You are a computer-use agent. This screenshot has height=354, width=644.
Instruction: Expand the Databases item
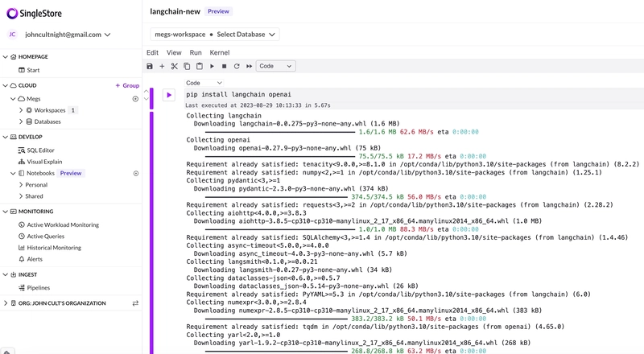(x=21, y=122)
